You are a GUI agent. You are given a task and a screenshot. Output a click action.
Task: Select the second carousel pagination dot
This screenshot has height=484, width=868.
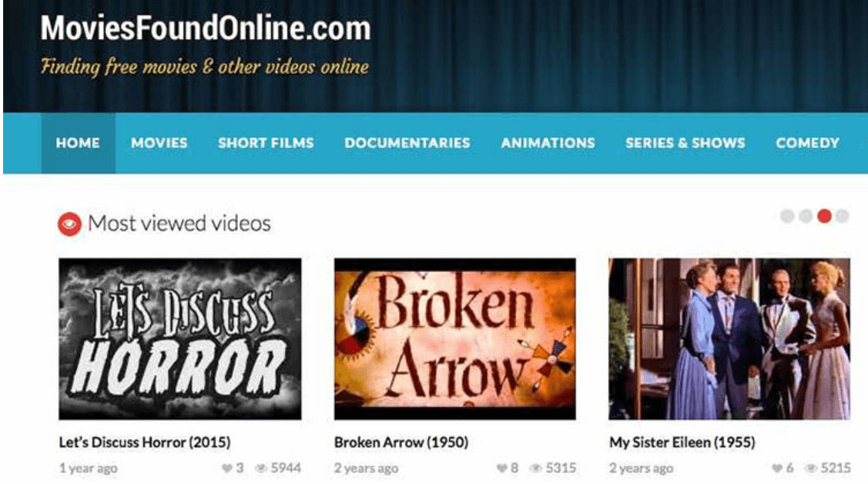click(x=806, y=216)
